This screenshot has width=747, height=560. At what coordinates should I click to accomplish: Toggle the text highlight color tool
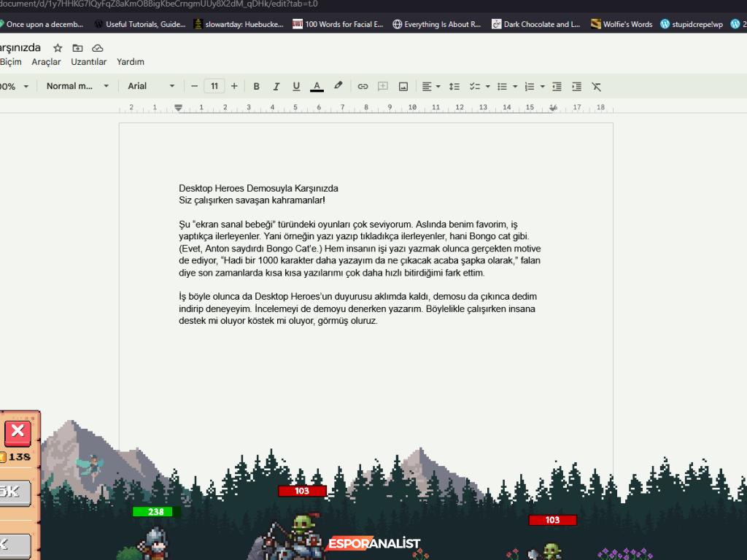[x=337, y=86]
